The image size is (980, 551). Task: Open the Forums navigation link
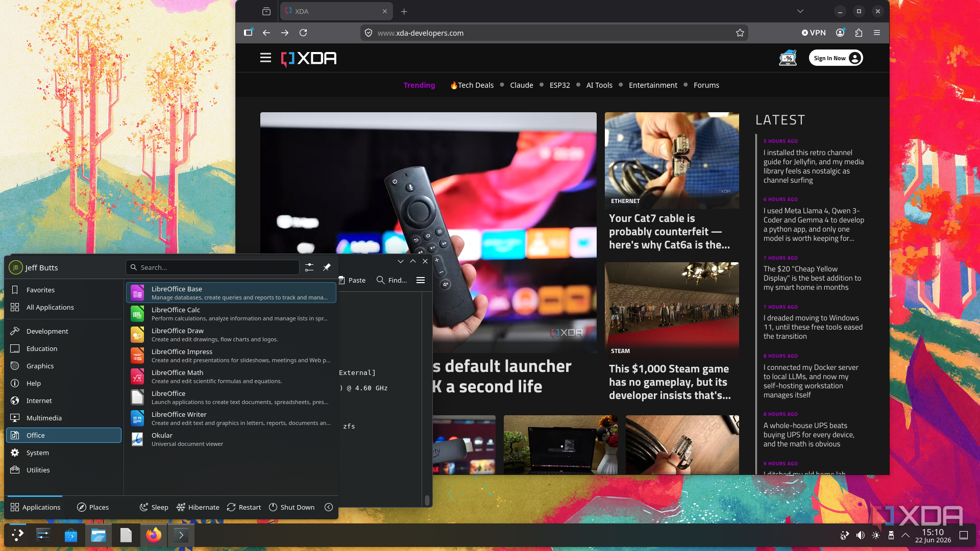[706, 85]
